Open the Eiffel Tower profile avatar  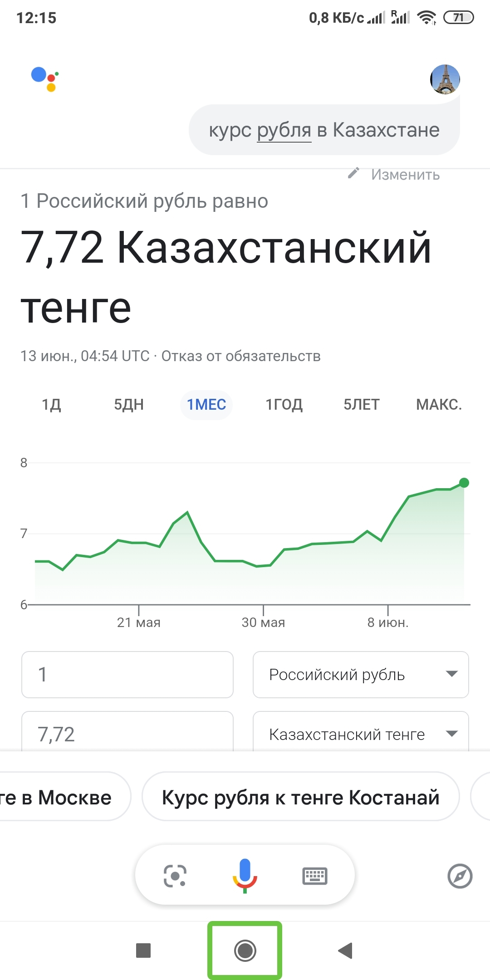pos(445,79)
